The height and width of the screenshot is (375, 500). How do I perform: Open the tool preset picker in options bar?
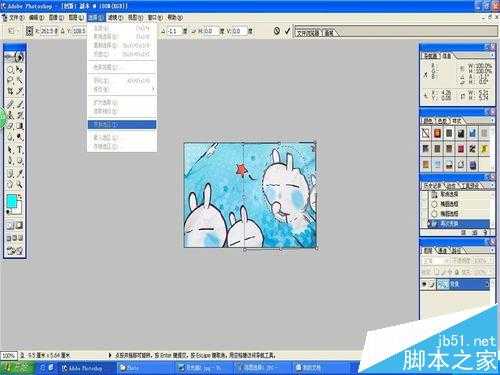[12, 31]
